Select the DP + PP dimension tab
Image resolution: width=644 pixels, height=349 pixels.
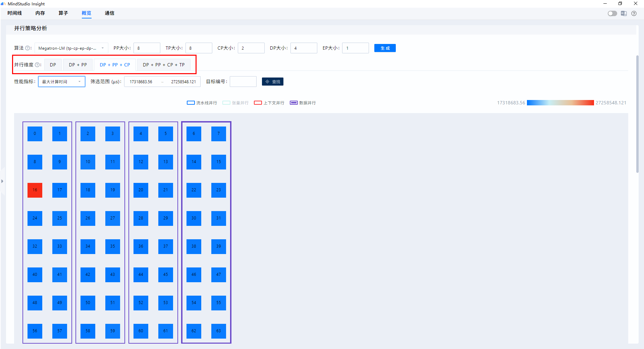pos(78,65)
